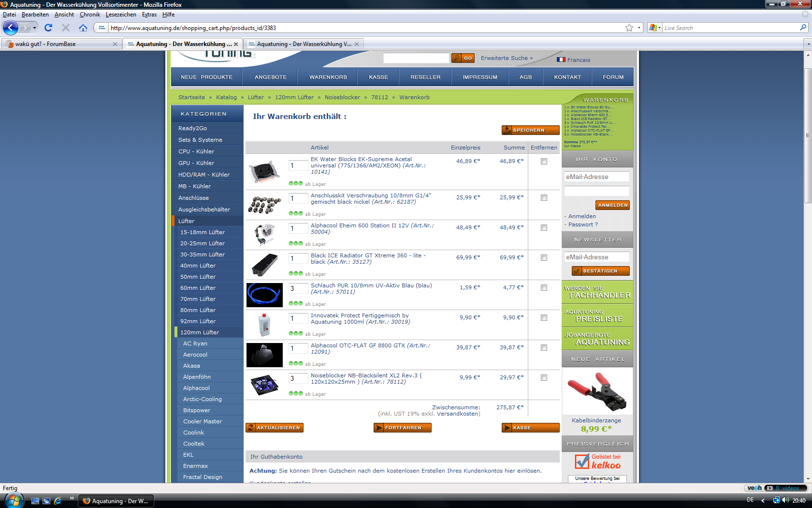The image size is (812, 508).
Task: Tick remove checkbox for Anschlusskit Verschraubung
Action: click(544, 198)
